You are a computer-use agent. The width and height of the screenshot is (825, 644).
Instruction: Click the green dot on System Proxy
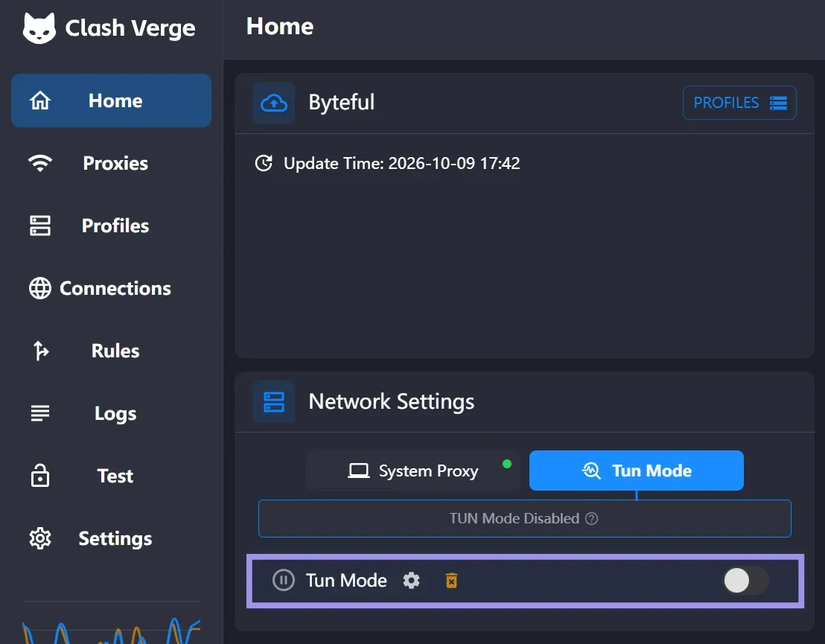[x=506, y=464]
